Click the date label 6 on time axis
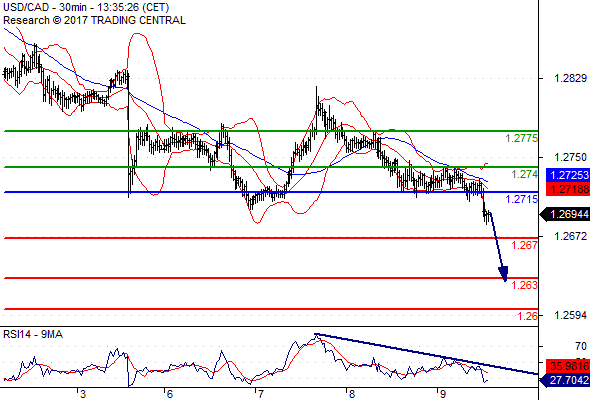The height and width of the screenshot is (400, 590). point(169,394)
